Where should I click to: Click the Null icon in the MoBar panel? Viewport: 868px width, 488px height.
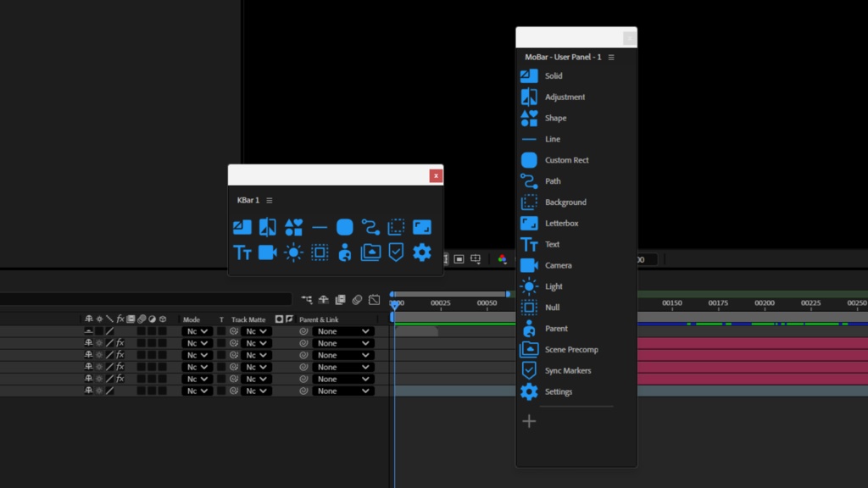coord(529,308)
